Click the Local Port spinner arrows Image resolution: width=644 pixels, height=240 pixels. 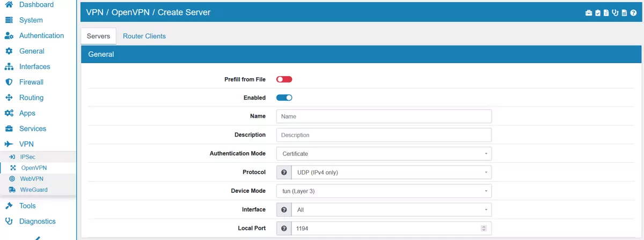tap(484, 228)
